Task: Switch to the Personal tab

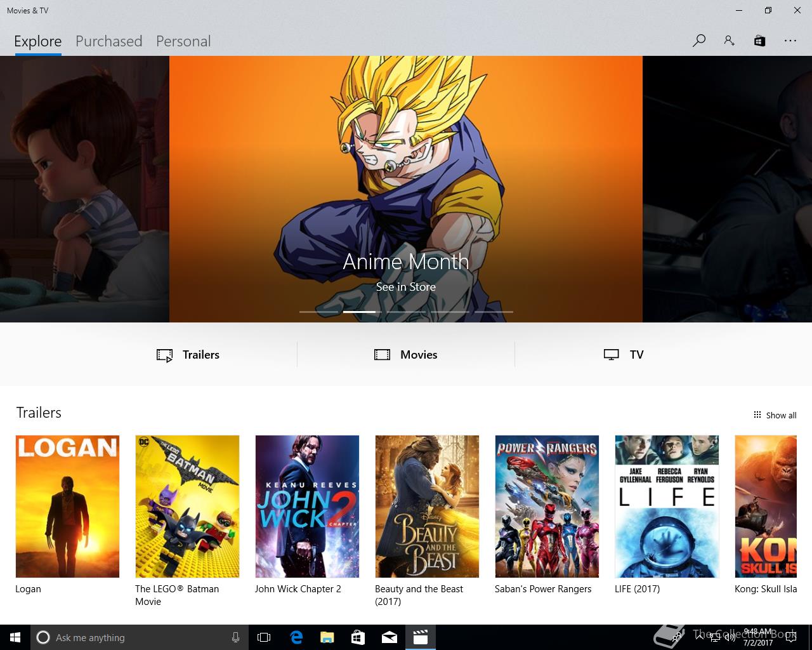Action: pos(183,41)
